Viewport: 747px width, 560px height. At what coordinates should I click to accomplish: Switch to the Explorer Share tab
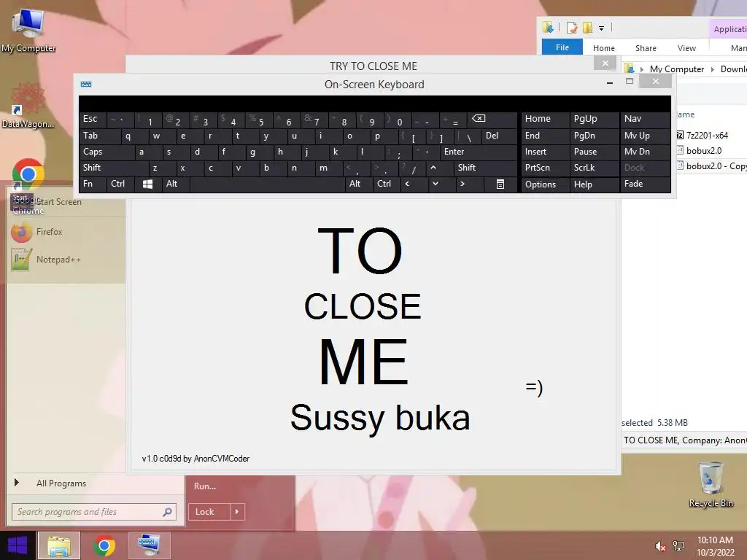[x=646, y=48]
